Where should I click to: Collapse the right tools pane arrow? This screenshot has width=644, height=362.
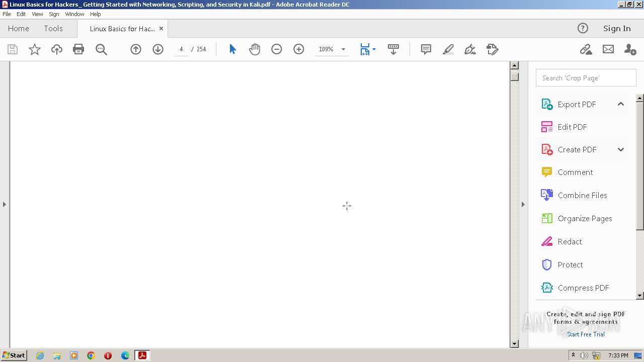click(x=523, y=204)
